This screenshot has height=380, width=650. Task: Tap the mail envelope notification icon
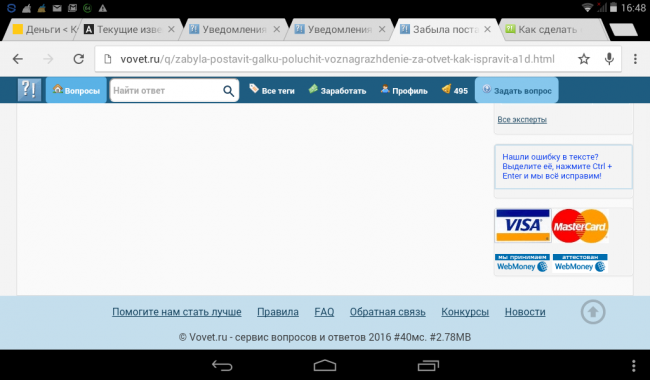tap(57, 8)
